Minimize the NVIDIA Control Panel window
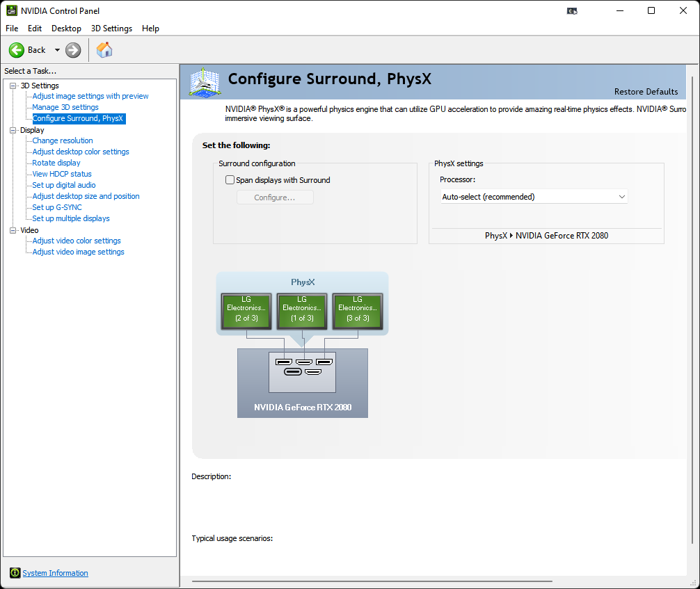 pos(620,10)
